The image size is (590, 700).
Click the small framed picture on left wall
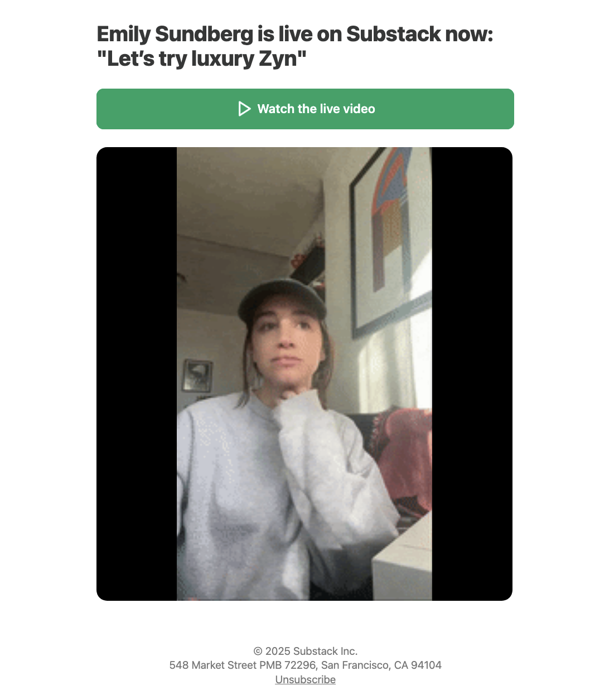tap(197, 375)
